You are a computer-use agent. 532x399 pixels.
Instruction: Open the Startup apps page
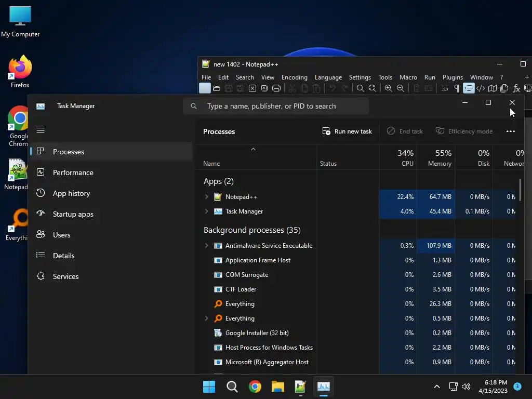click(x=111, y=214)
